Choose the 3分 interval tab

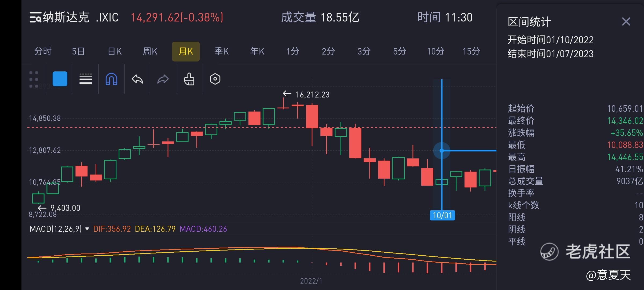(364, 51)
